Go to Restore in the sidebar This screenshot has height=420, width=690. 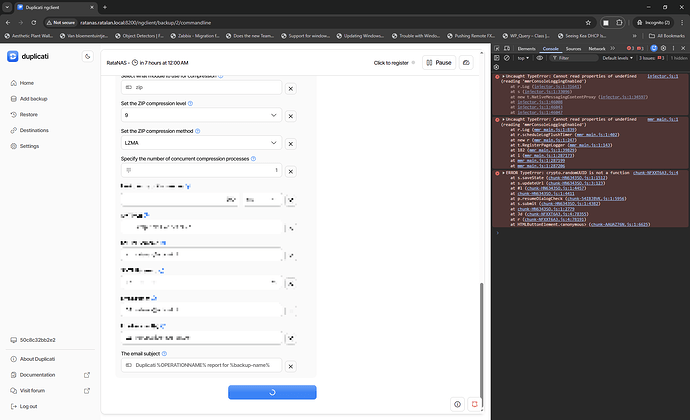tap(29, 114)
